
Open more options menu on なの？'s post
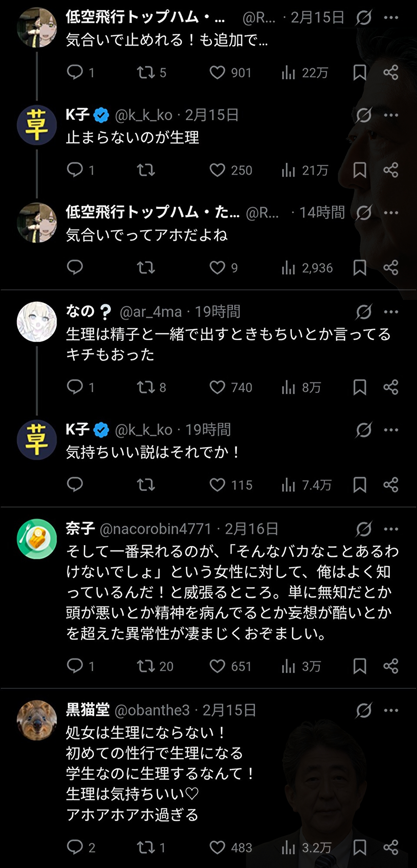point(391,312)
